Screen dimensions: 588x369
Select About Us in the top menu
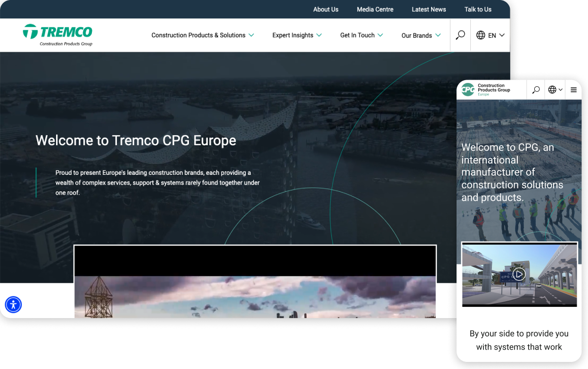coord(326,9)
